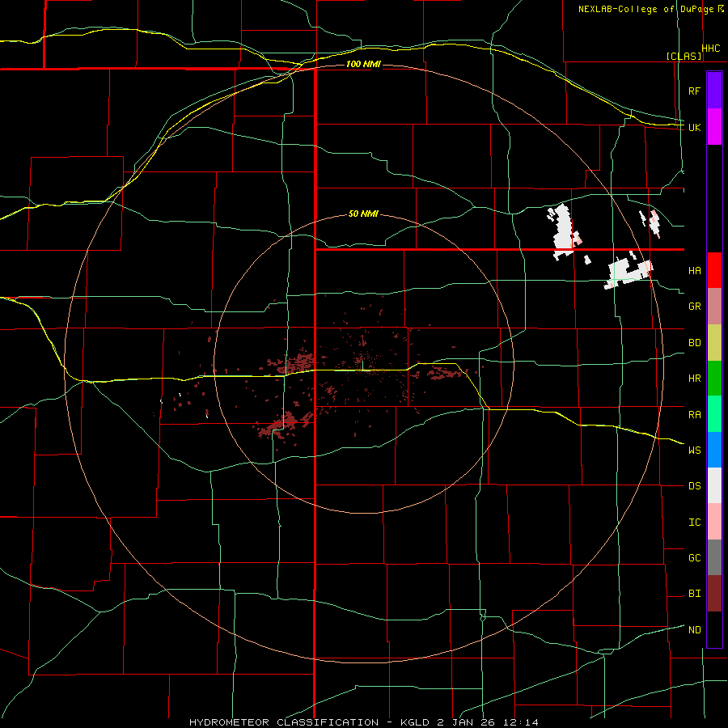Click the GC legend label
Viewport: 728px width, 728px height.
click(x=694, y=558)
